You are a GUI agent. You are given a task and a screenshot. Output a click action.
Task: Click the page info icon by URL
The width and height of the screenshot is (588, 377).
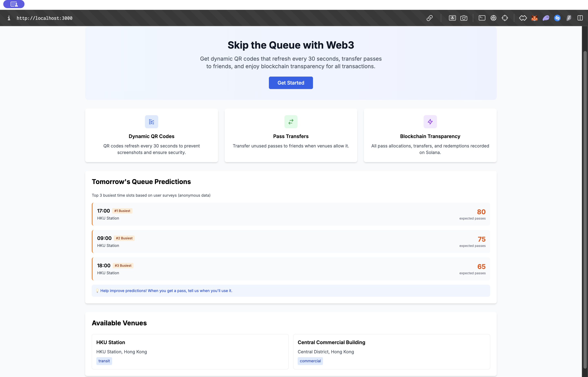(x=9, y=18)
